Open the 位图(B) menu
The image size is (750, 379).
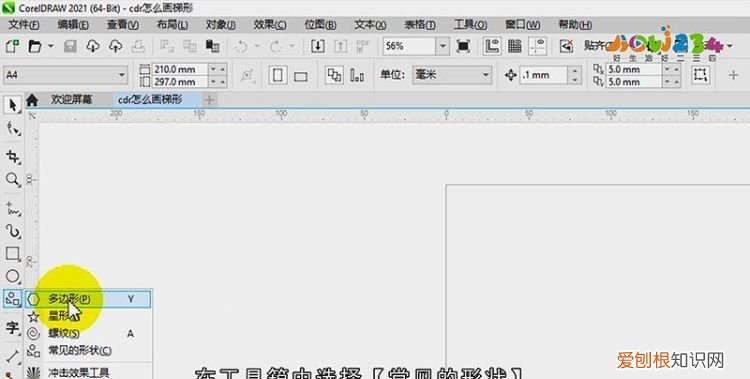320,24
